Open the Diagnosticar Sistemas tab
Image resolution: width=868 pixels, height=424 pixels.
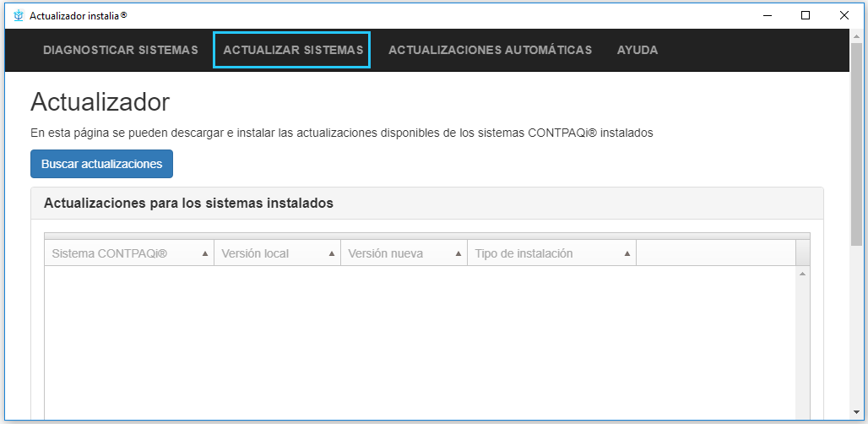coord(121,50)
